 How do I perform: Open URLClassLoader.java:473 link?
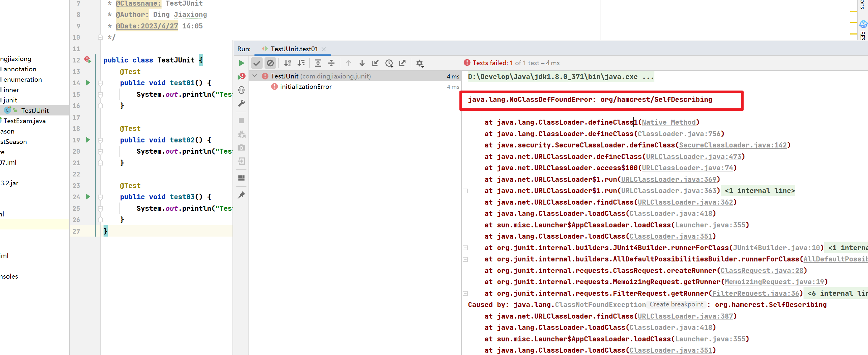(x=693, y=156)
